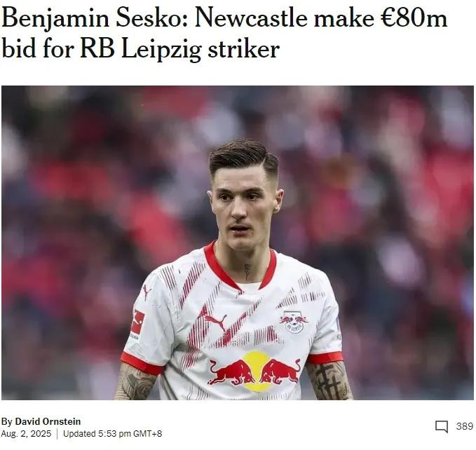The height and width of the screenshot is (450, 476).
Task: Open the comments speech bubble icon
Action: [442, 427]
